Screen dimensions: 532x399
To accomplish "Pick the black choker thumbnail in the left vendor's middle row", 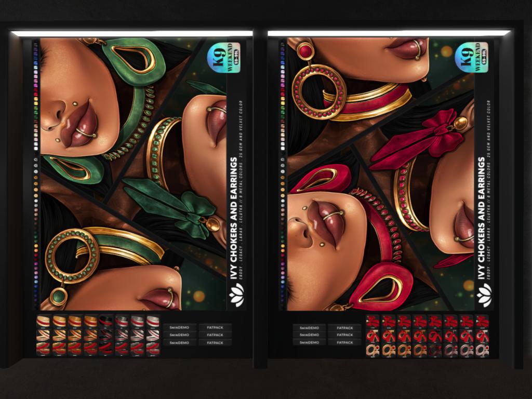I will 106,335.
